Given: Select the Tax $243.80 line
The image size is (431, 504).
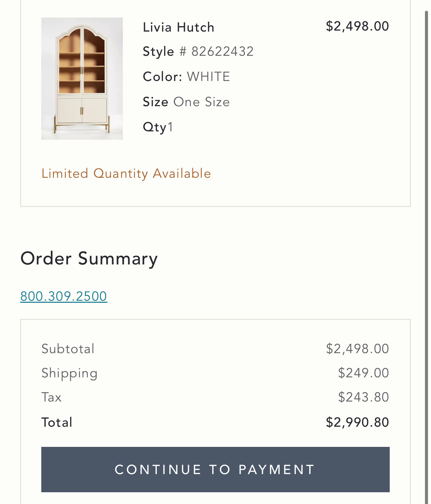Looking at the screenshot, I should [215, 397].
